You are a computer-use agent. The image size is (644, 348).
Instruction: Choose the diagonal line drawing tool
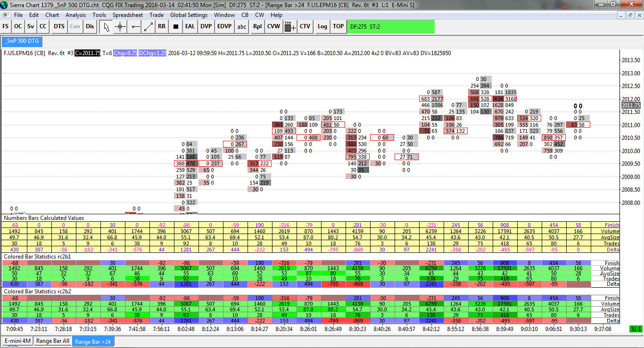coord(149,26)
